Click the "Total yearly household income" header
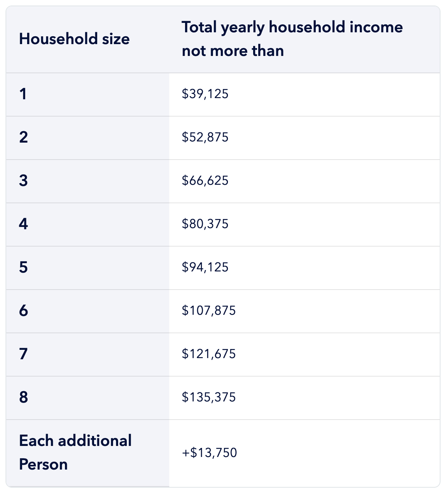This screenshot has height=494, width=448. point(292,39)
